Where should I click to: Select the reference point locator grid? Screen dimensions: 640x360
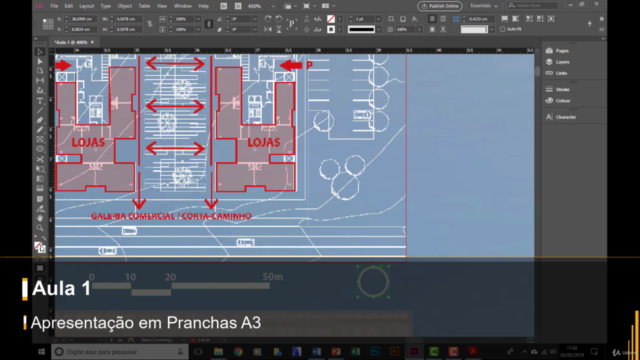coord(48,24)
